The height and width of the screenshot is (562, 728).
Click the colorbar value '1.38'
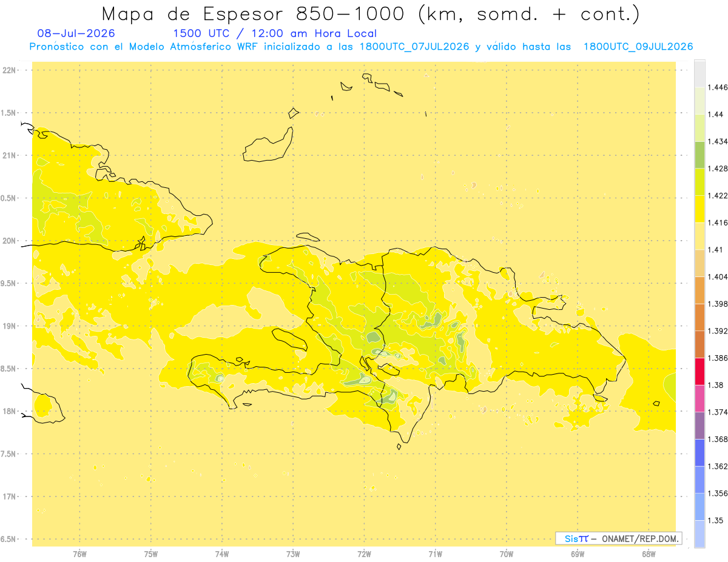point(715,385)
